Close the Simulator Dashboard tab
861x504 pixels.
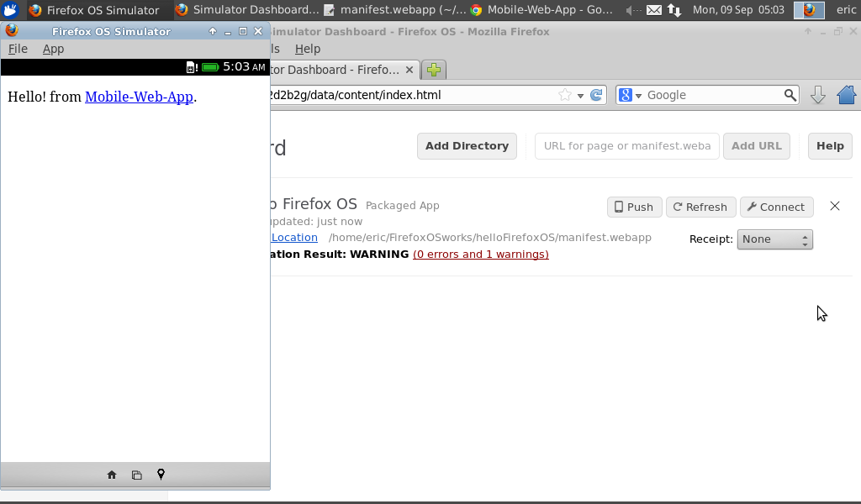pos(409,70)
